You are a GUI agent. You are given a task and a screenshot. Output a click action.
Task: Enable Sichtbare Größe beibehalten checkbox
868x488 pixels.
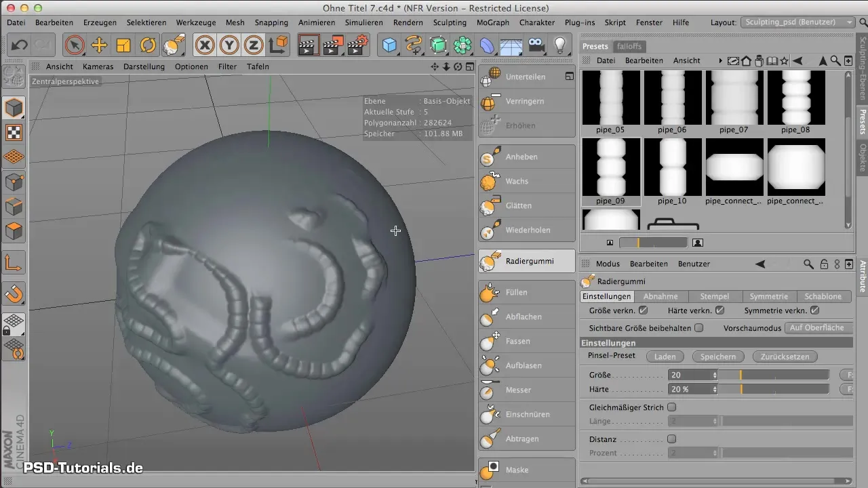click(699, 327)
